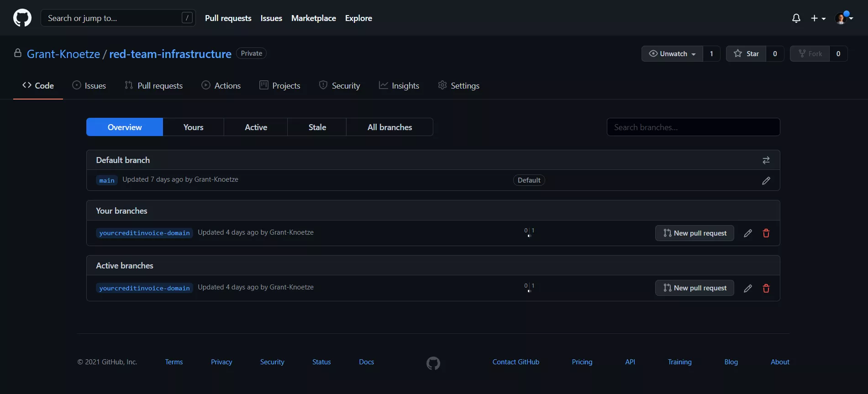Screen dimensions: 868x394
Task: Open the Security footer link
Action: pos(272,362)
